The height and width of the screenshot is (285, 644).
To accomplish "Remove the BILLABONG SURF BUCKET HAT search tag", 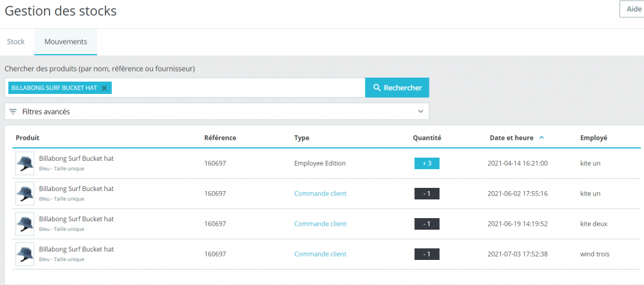I will [x=104, y=88].
